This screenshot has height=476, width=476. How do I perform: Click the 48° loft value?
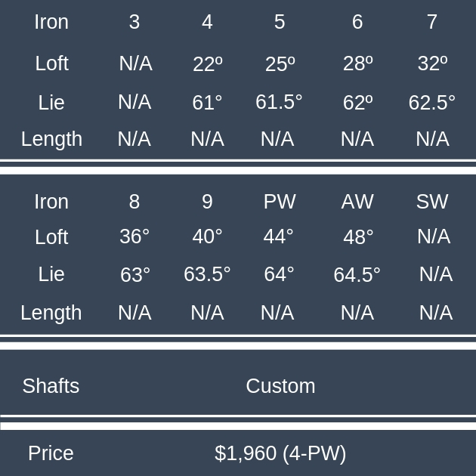pos(358,237)
